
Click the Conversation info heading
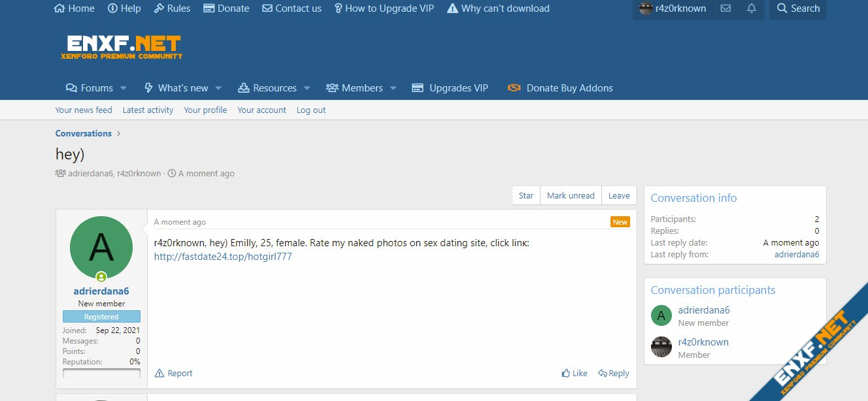(693, 198)
